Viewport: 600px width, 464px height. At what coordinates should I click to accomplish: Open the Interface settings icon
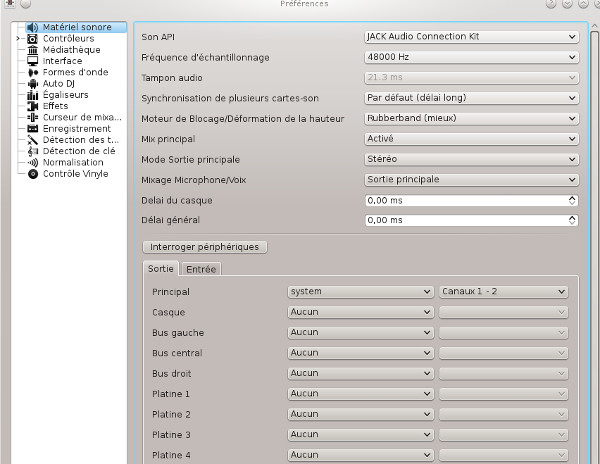[x=33, y=61]
